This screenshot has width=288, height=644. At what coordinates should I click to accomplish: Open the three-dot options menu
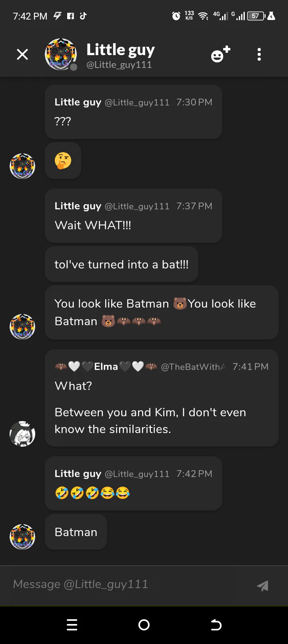pyautogui.click(x=259, y=54)
